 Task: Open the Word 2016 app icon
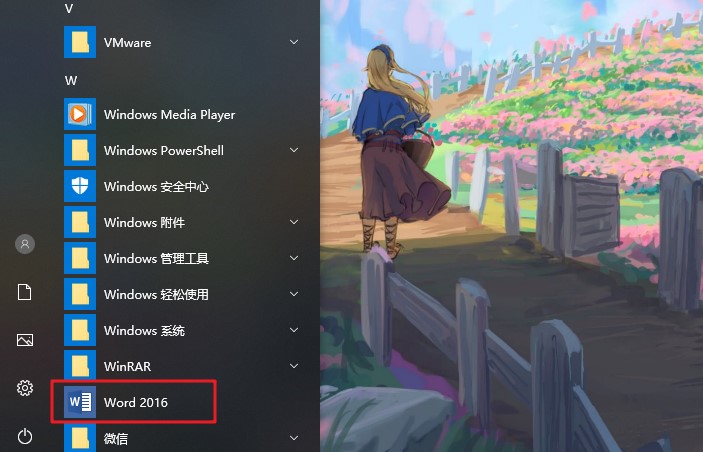[80, 402]
